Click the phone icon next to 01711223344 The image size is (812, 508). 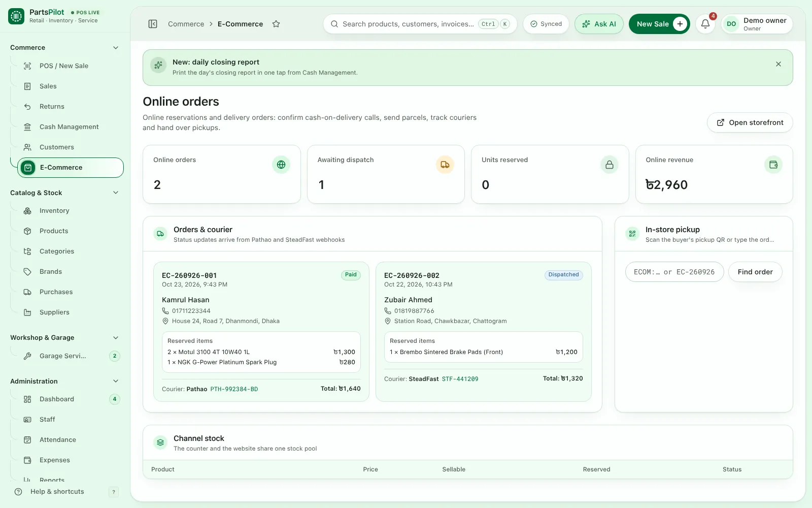(x=165, y=311)
